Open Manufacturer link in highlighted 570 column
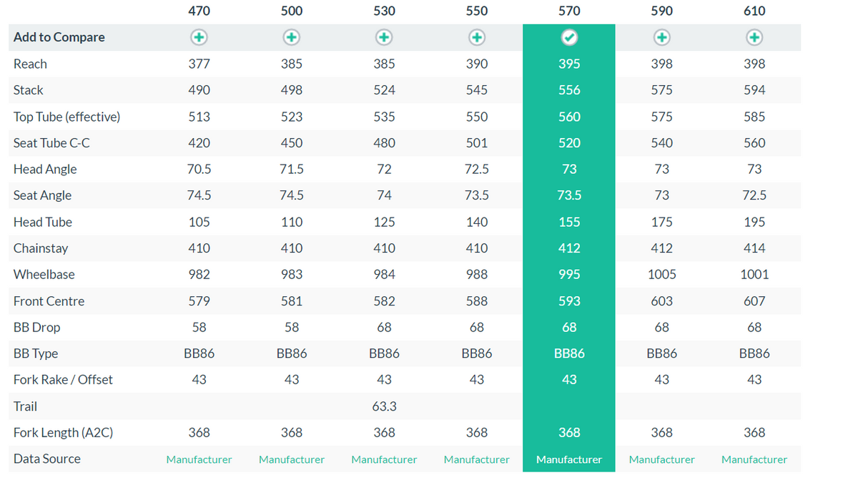Screen dimensions: 868x488 point(569,459)
